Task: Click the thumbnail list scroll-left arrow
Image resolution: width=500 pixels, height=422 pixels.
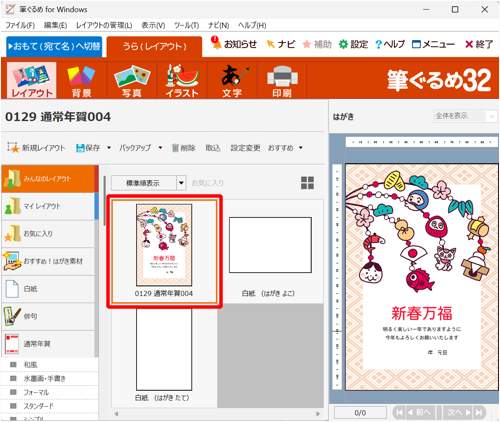Action: (116, 414)
